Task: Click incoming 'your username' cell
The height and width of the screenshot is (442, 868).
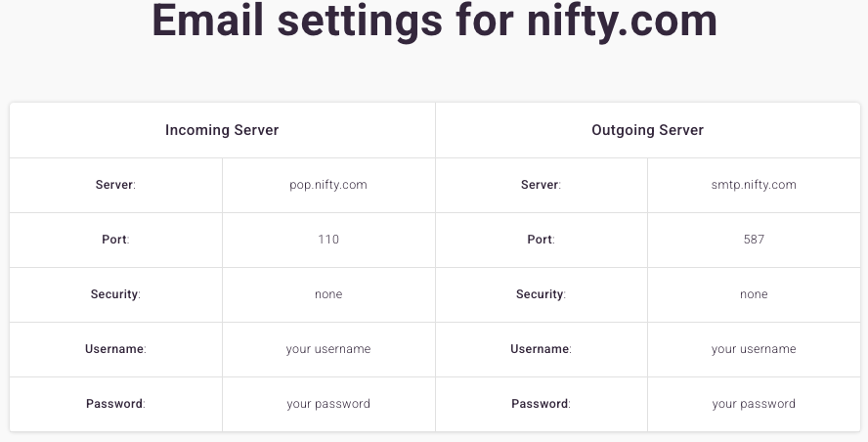Action: (x=328, y=349)
